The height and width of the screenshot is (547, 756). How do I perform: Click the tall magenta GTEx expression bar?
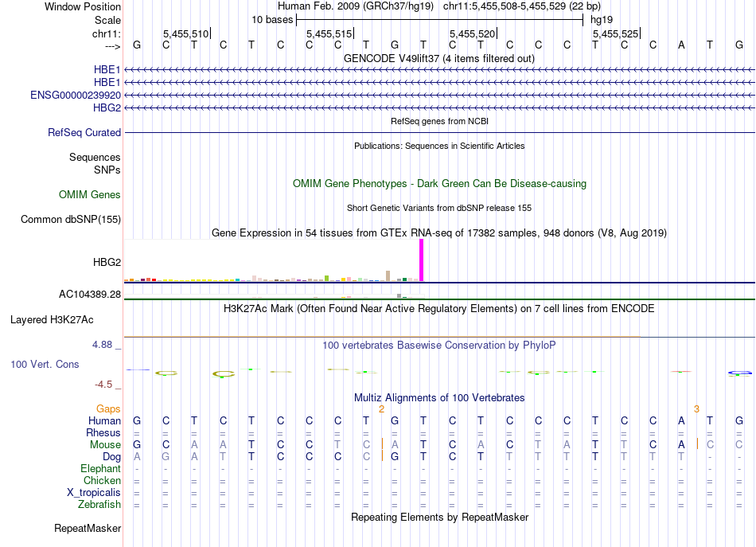(x=422, y=260)
